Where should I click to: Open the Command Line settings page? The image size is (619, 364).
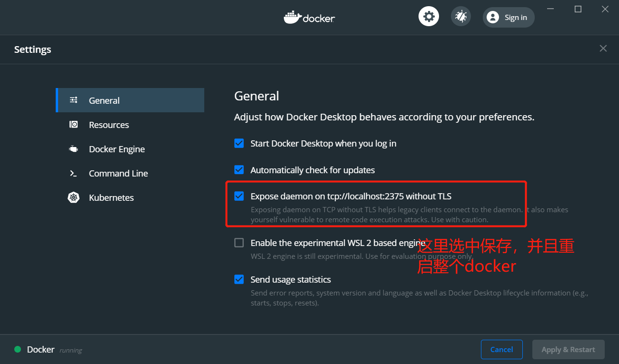pos(118,173)
